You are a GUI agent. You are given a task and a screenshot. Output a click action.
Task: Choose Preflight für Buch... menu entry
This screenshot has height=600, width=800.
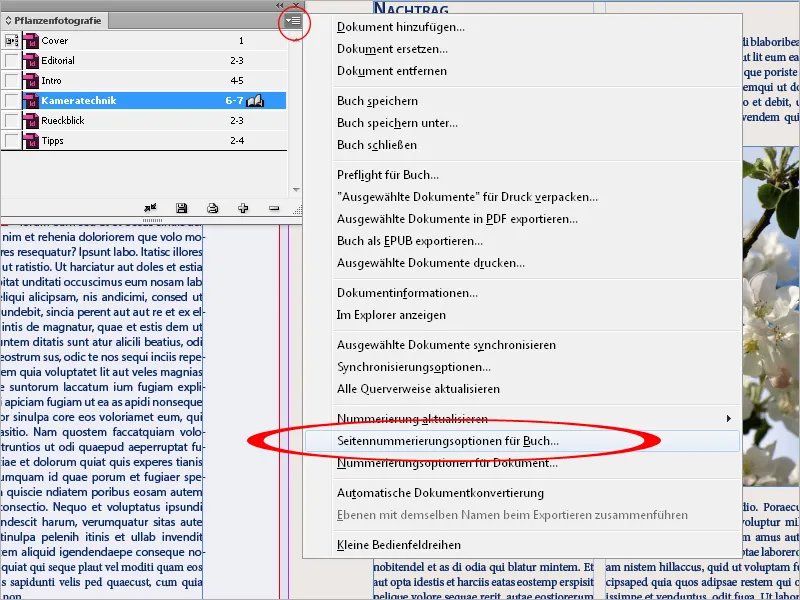point(388,175)
